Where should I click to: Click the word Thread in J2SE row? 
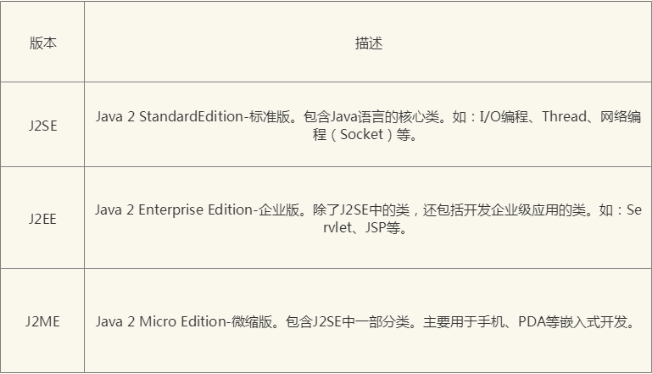564,116
